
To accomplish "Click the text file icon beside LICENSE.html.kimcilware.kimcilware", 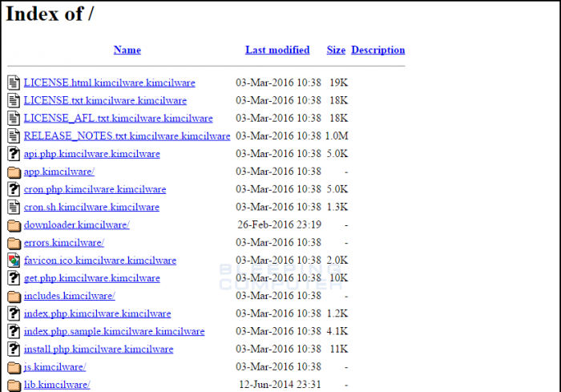I will [14, 83].
